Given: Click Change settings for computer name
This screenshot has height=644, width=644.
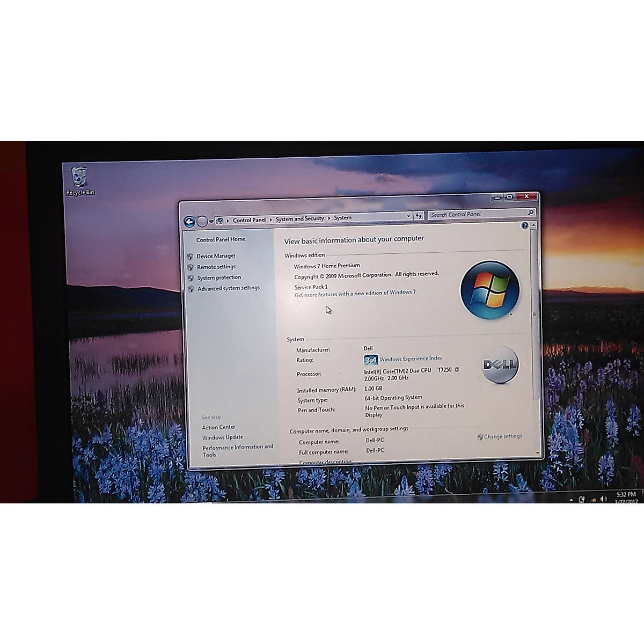Looking at the screenshot, I should 502,436.
